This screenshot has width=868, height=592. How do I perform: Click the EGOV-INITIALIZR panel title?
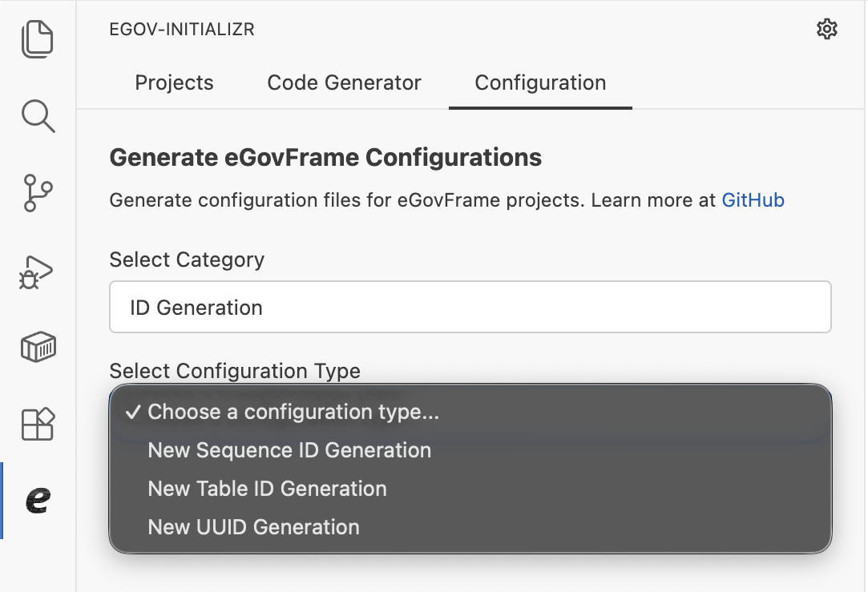(x=182, y=30)
